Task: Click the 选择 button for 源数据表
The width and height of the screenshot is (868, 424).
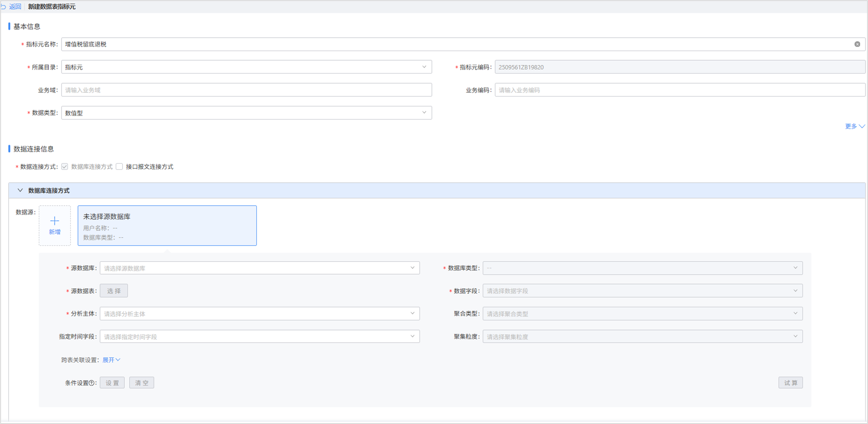Action: pos(113,291)
